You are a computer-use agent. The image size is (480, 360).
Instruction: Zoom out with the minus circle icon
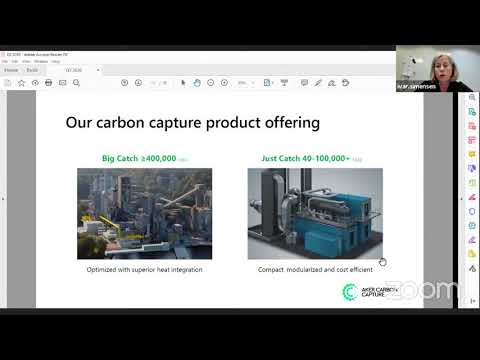(x=210, y=83)
